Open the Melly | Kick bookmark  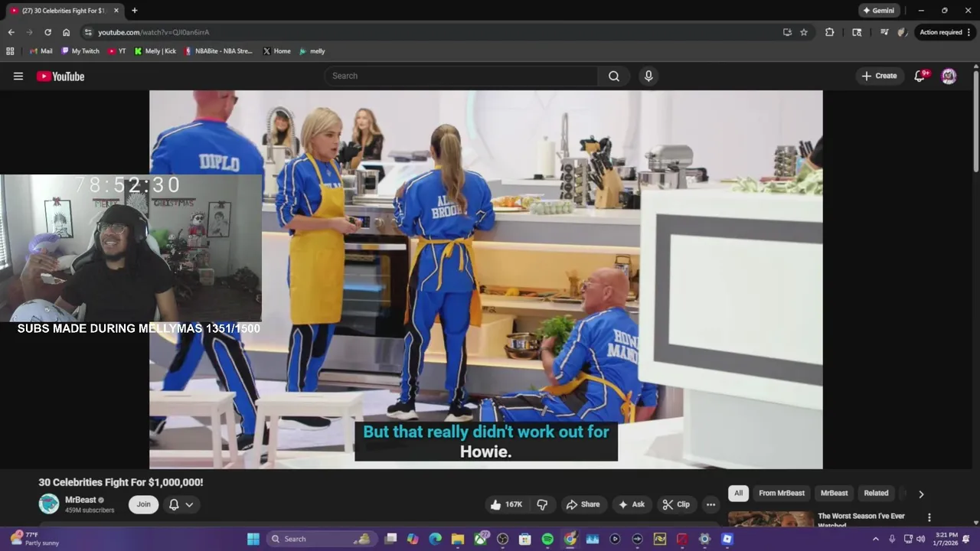(x=155, y=51)
